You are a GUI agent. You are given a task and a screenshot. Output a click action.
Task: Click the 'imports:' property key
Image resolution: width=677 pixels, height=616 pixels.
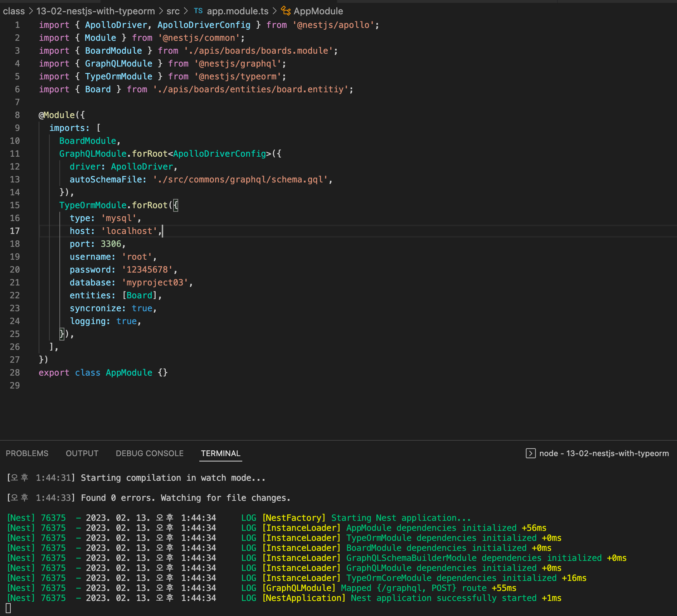click(69, 128)
